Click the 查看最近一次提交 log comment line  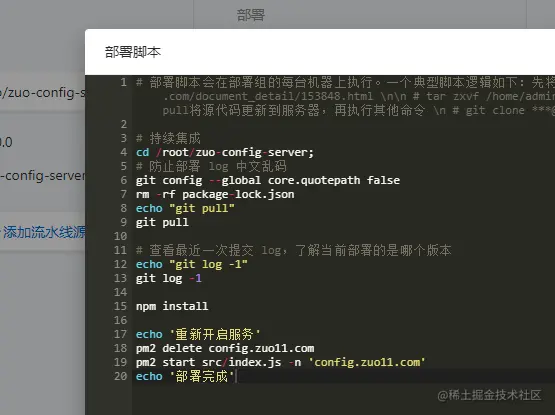coord(293,250)
